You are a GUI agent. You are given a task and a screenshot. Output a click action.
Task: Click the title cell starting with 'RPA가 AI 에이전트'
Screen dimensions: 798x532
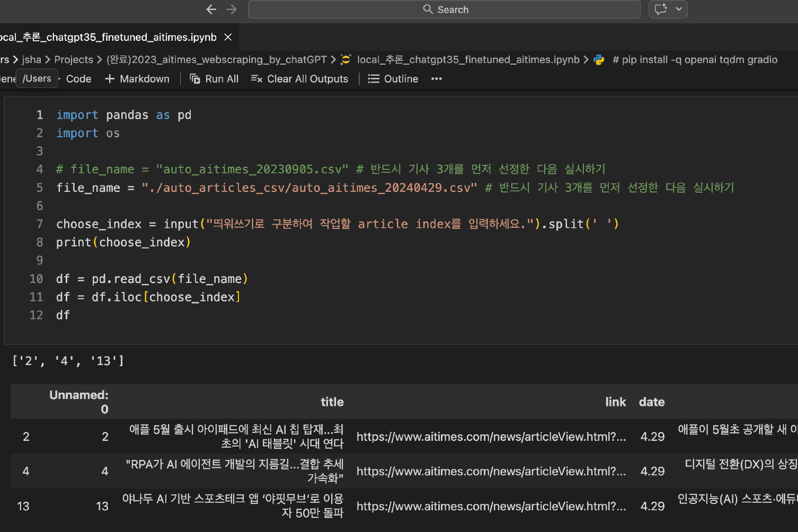point(235,471)
